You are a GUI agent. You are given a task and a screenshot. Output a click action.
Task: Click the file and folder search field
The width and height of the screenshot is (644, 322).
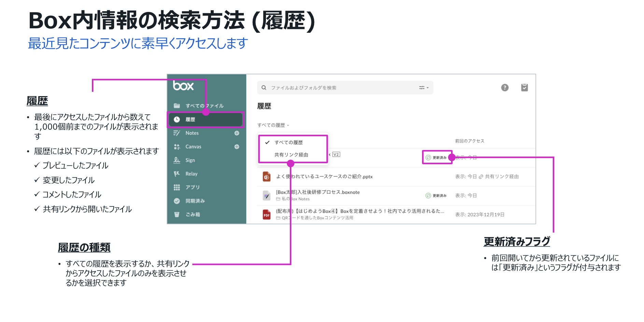pyautogui.click(x=341, y=88)
